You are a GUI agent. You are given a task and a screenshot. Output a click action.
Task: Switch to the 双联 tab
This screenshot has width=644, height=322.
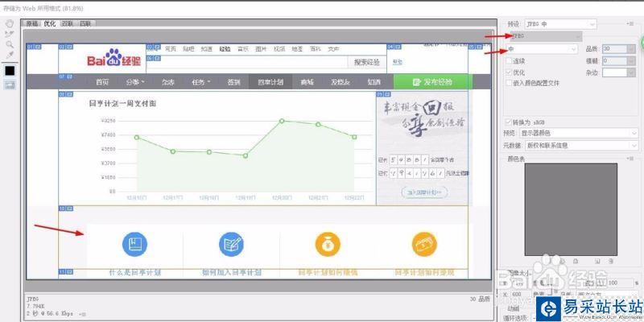tap(67, 24)
